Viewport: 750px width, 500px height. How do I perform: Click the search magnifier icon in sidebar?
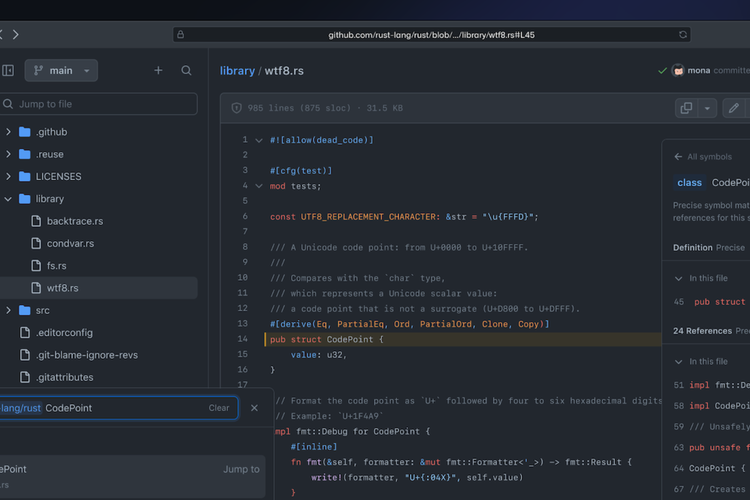click(186, 71)
